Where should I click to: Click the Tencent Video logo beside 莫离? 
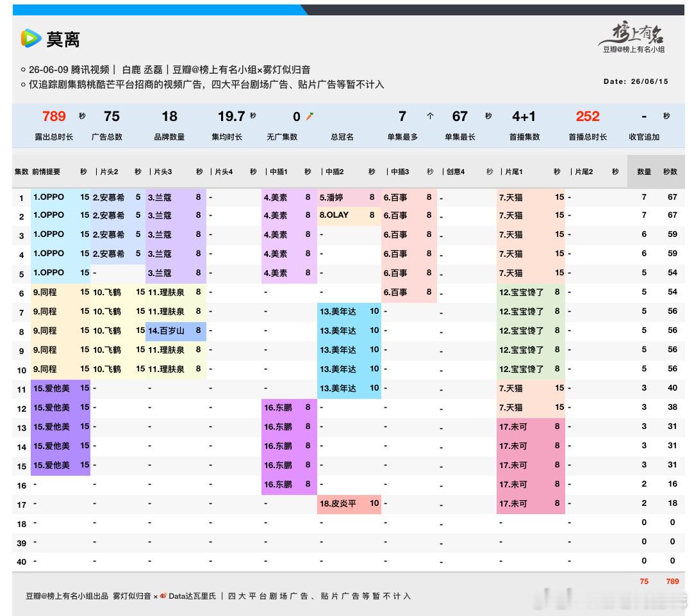click(31, 39)
